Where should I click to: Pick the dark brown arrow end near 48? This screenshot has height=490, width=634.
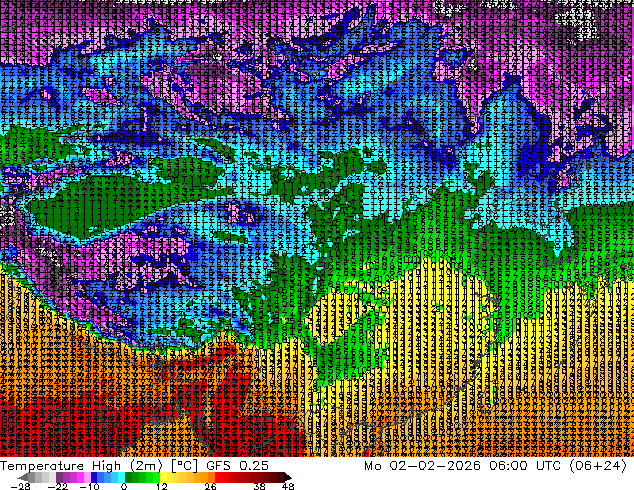[287, 477]
